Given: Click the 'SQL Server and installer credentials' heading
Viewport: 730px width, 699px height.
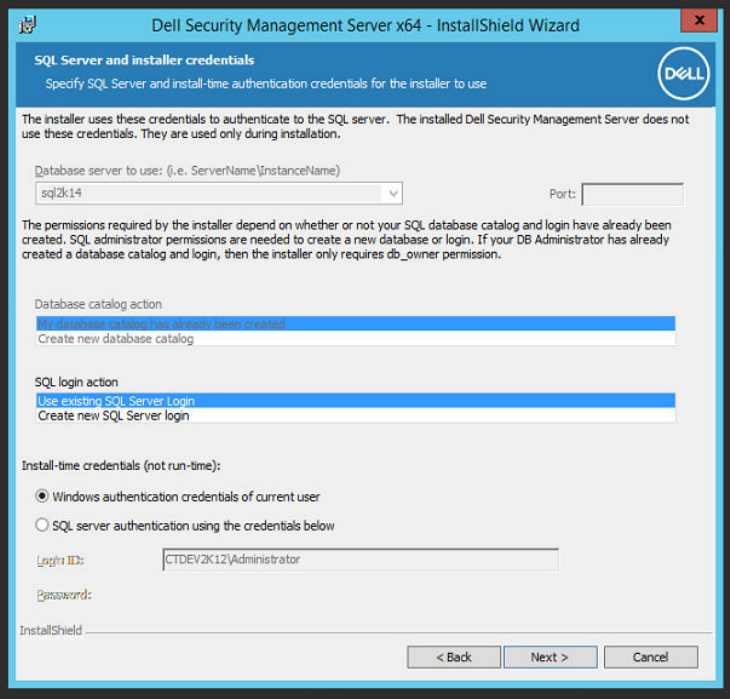Looking at the screenshot, I should (x=144, y=60).
